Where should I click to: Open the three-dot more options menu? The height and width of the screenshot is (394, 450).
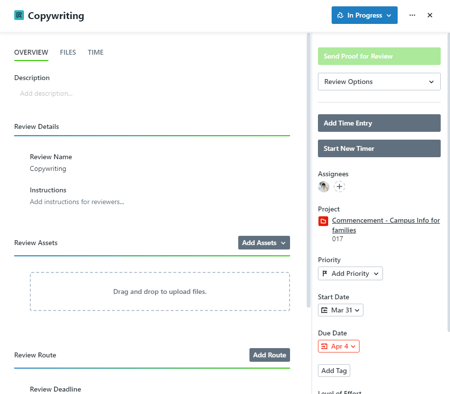(412, 15)
